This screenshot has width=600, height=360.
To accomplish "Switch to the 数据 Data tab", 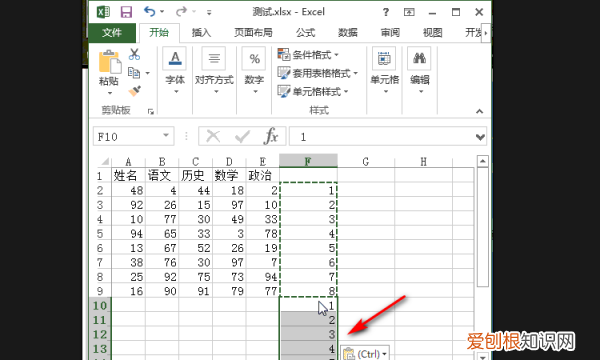I will [348, 33].
